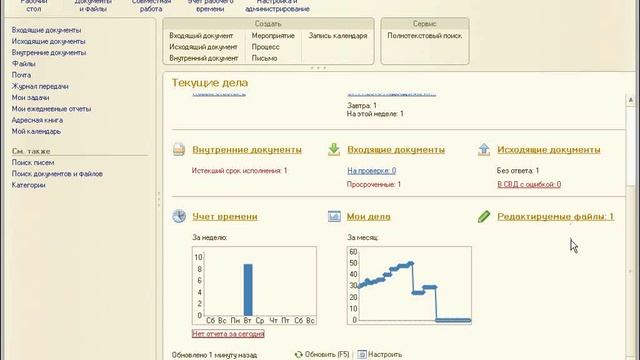The width and height of the screenshot is (640, 360).
Task: Open the Учет времени heading link
Action: [225, 217]
